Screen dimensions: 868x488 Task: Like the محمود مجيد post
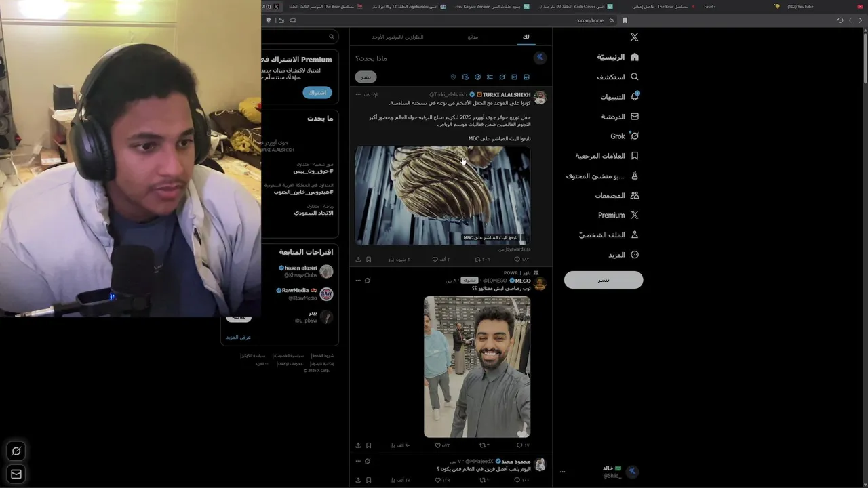point(442,480)
